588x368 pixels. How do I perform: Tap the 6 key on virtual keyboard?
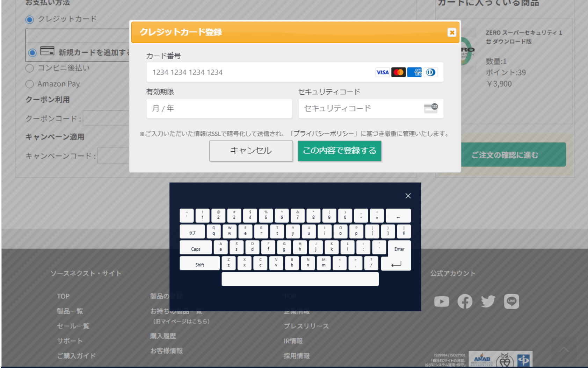pos(282,216)
